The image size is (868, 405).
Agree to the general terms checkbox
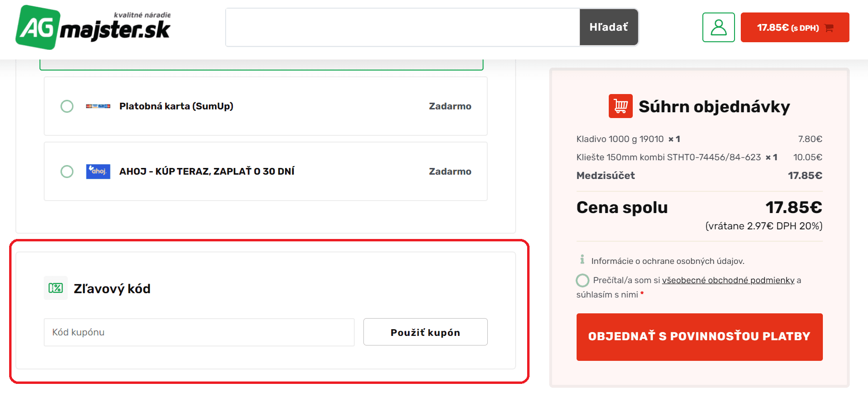582,280
